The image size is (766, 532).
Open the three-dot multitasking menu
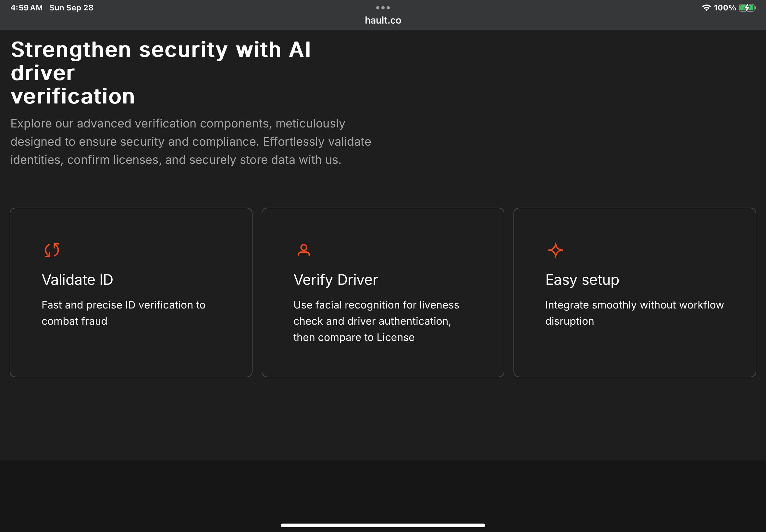pyautogui.click(x=383, y=8)
